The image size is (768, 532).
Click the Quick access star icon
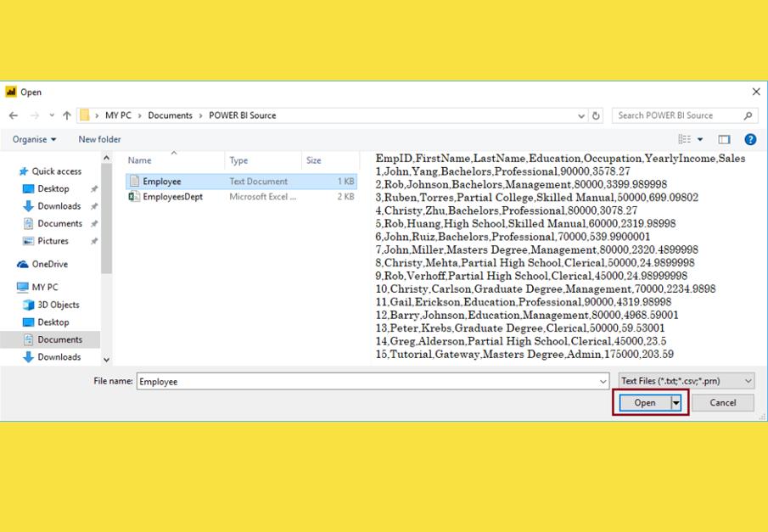23,171
